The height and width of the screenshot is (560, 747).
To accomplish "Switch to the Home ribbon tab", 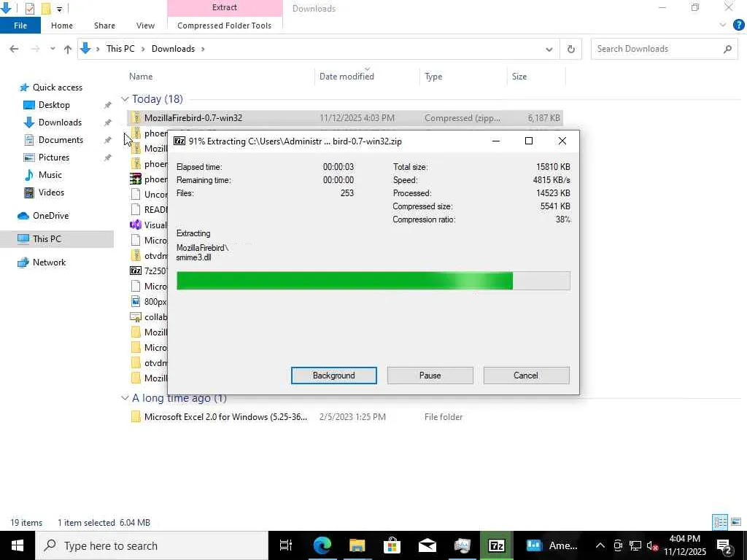I will click(x=62, y=26).
